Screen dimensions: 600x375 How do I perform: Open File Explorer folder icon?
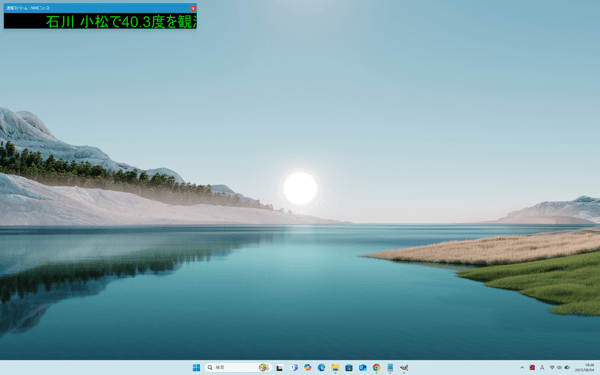[335, 368]
